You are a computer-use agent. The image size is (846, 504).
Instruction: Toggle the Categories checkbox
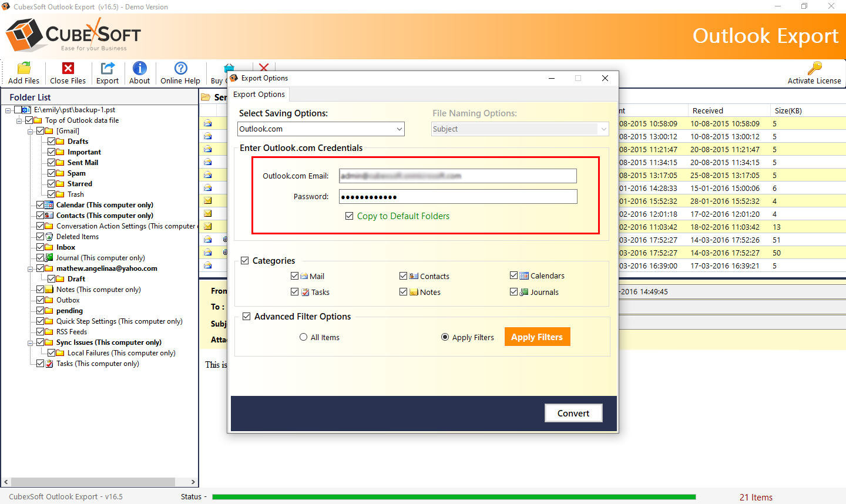(x=245, y=261)
